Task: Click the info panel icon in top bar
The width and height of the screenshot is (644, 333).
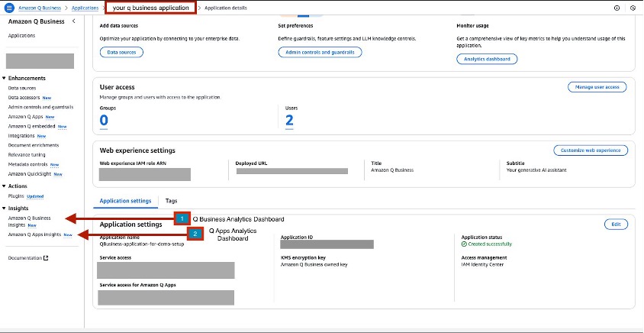Action: [617, 8]
